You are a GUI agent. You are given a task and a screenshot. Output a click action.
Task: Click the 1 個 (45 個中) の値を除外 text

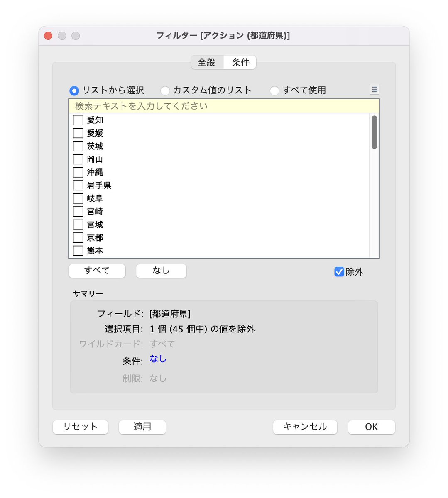(202, 329)
